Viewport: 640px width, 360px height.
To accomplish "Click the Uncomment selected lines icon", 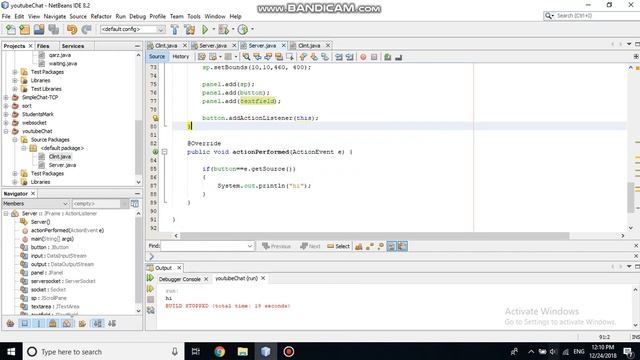I will 399,57.
